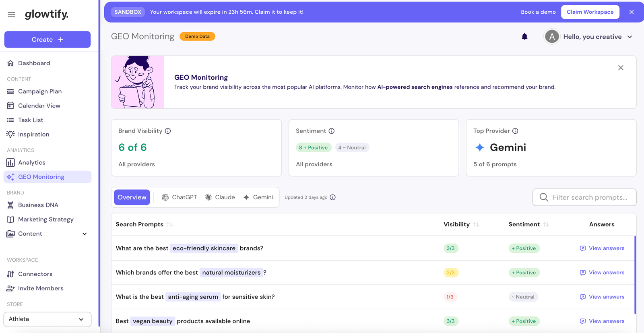Click the 2/3 visibility badge
The width and height of the screenshot is (644, 333).
(x=451, y=273)
